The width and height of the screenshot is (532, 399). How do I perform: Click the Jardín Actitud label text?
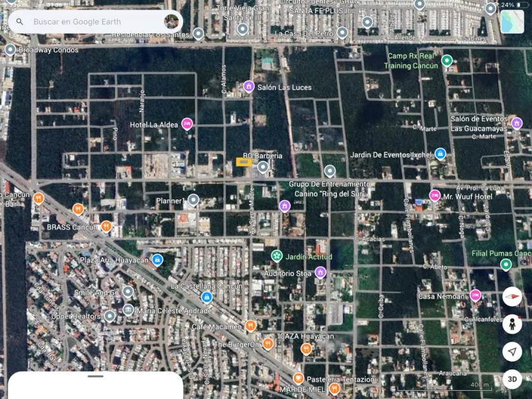[x=309, y=257]
